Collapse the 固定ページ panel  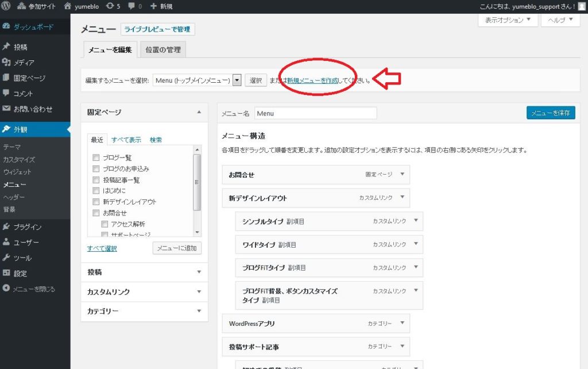(199, 112)
